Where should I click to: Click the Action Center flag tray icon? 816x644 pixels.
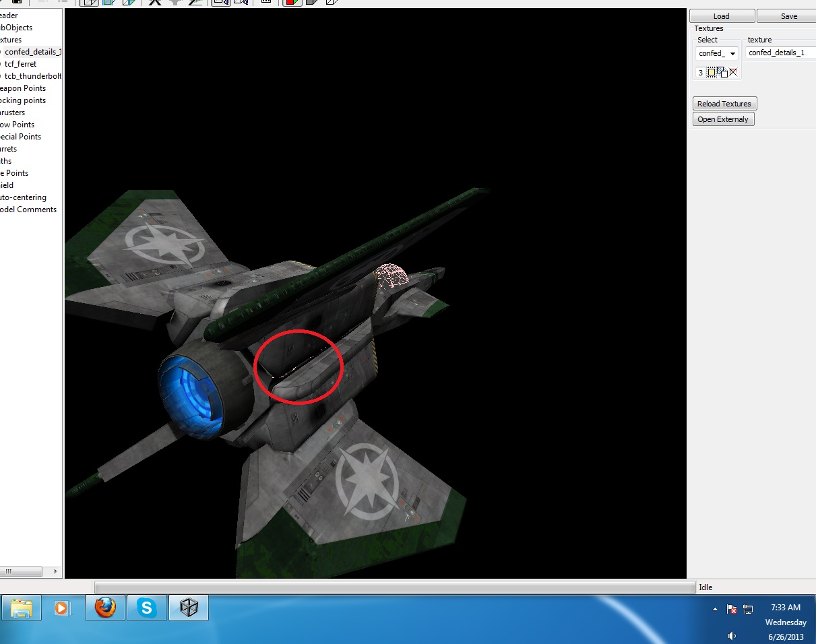732,609
